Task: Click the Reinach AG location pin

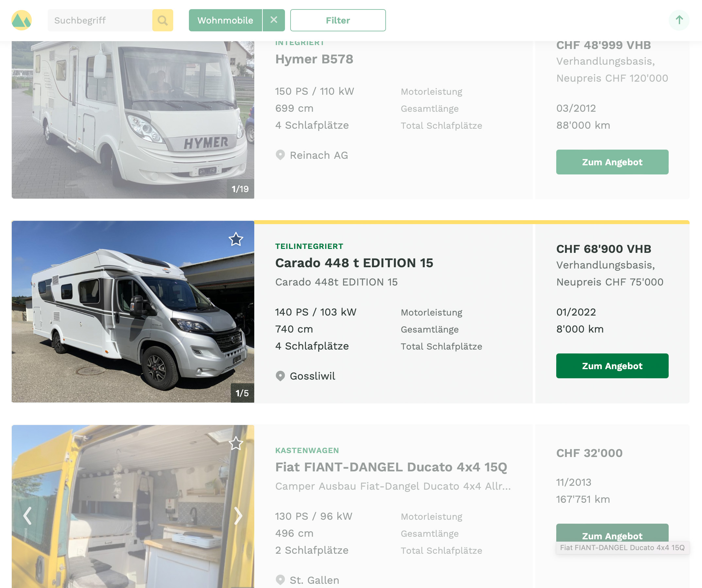Action: [x=280, y=155]
